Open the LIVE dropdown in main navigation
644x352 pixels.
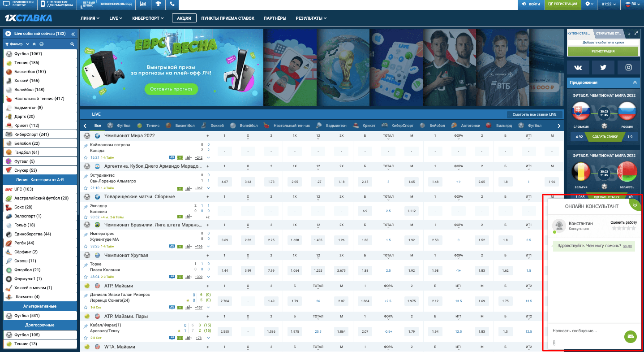click(x=116, y=18)
